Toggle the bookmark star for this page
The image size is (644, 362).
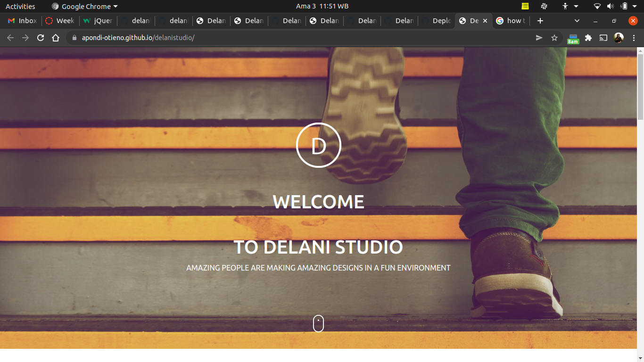(x=554, y=38)
